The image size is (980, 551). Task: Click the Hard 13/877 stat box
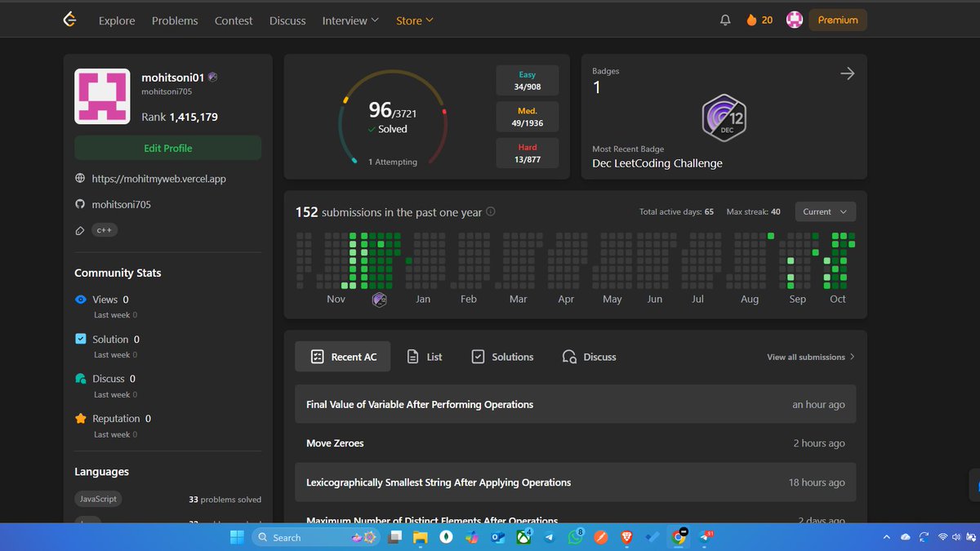pyautogui.click(x=528, y=153)
